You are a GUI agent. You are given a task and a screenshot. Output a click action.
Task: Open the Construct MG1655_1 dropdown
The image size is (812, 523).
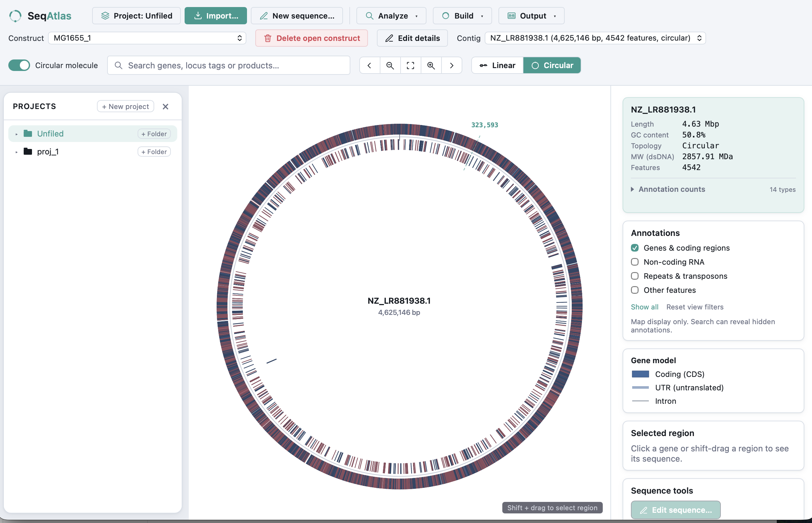[x=147, y=38]
